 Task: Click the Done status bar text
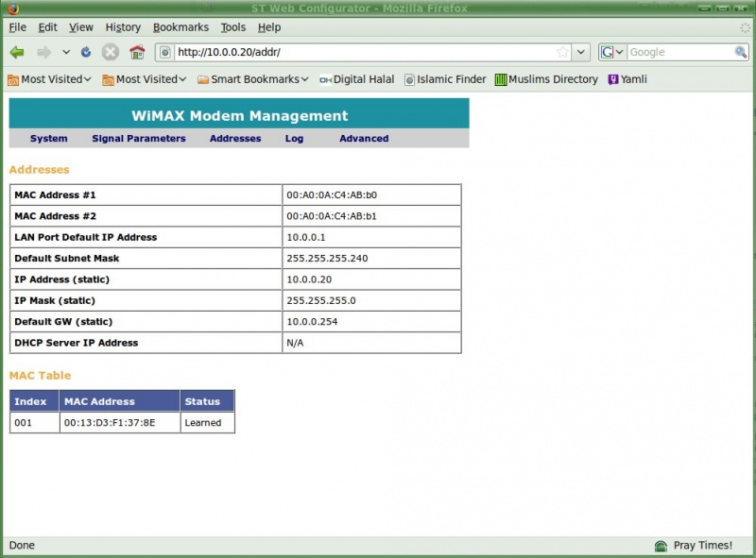[x=22, y=545]
